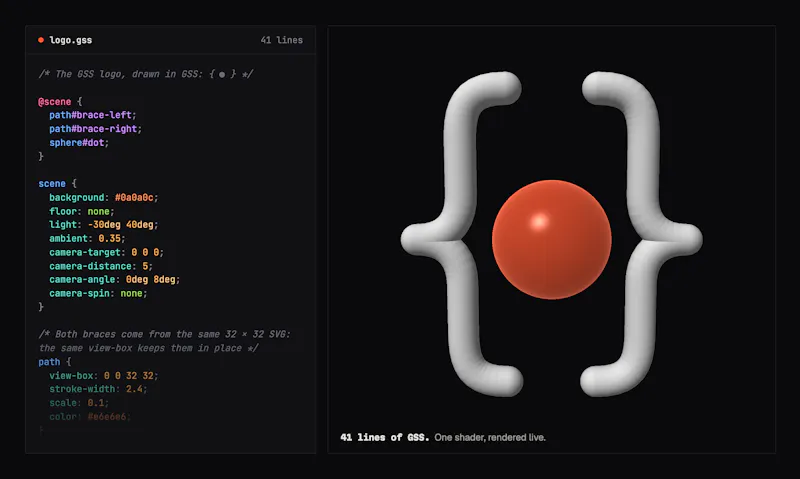Click the 'camera-distance: 5;' line
Screen dimensions: 800x479
pos(101,266)
